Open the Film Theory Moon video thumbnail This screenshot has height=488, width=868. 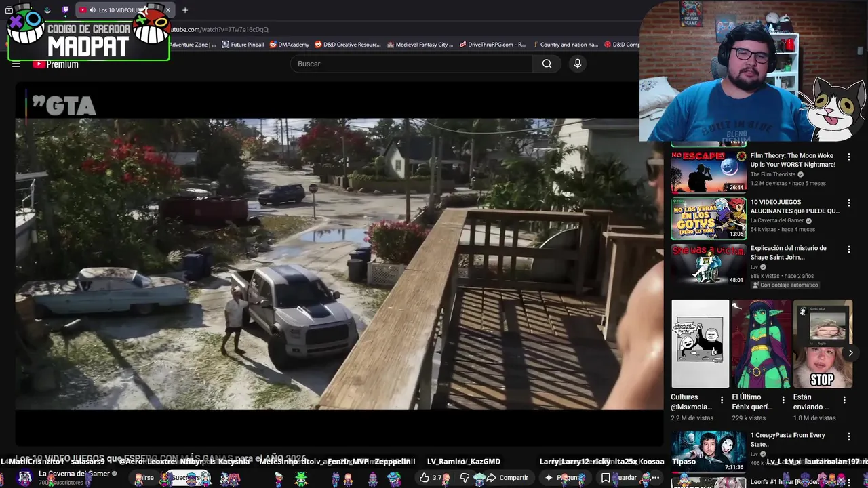708,172
